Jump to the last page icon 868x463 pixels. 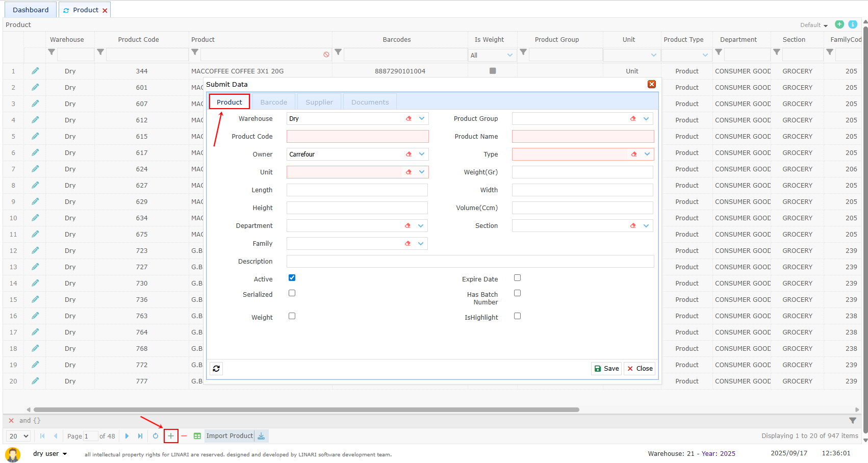140,436
